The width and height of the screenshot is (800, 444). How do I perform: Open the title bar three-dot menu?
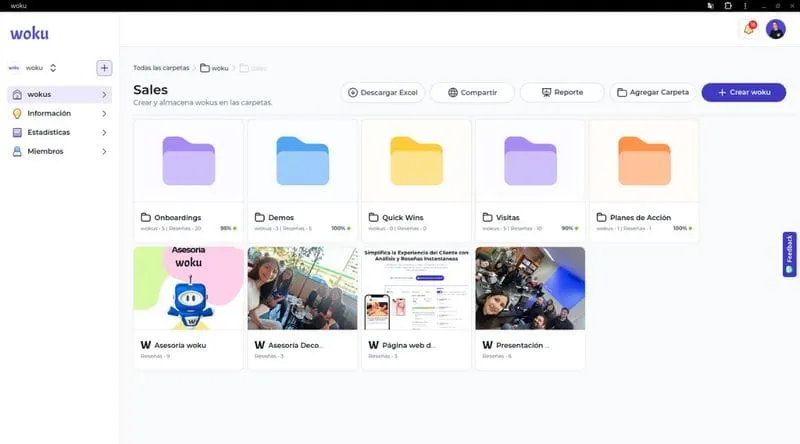745,6
